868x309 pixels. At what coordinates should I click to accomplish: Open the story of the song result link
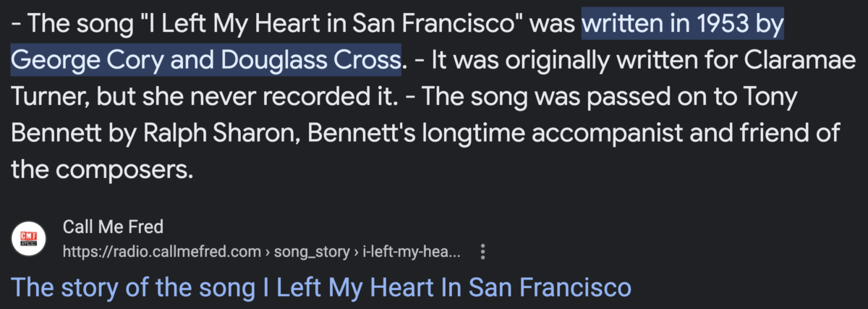[321, 287]
